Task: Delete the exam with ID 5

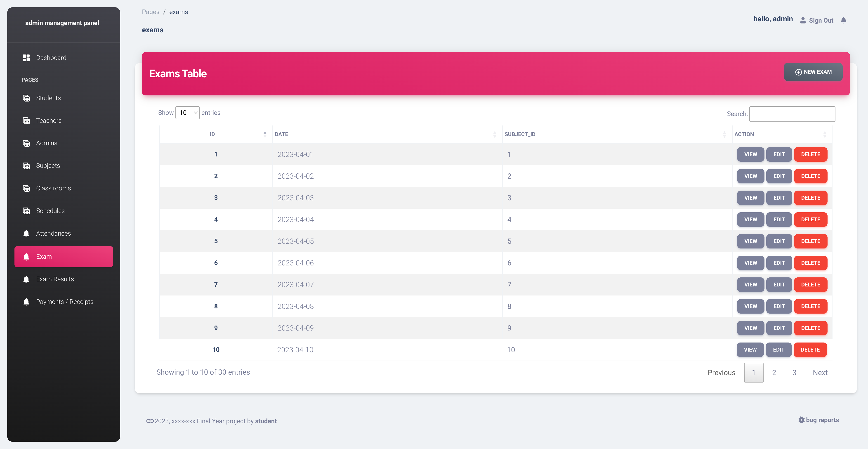Action: pyautogui.click(x=810, y=241)
